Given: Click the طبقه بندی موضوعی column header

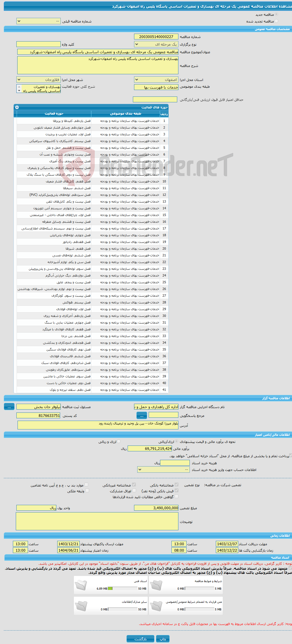Looking at the screenshot, I should (126, 113).
